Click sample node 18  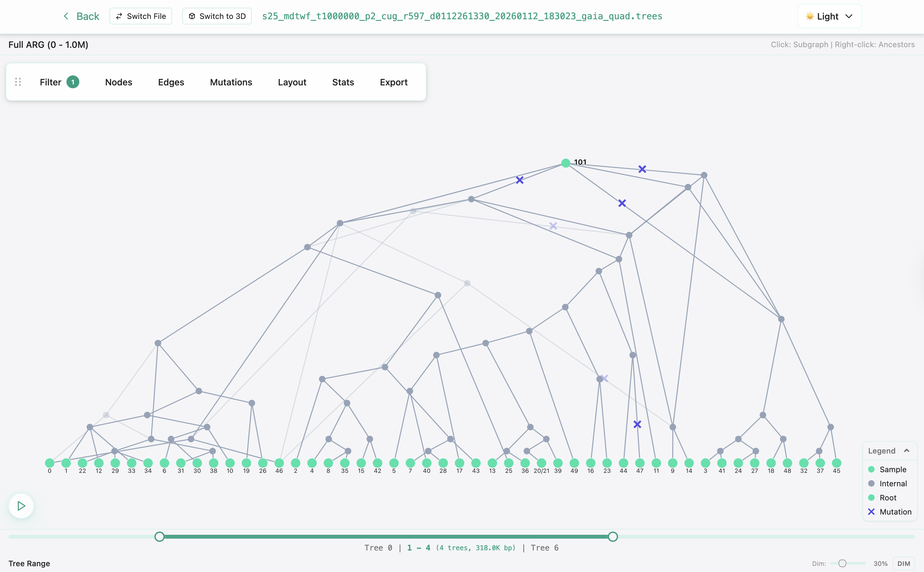[771, 463]
